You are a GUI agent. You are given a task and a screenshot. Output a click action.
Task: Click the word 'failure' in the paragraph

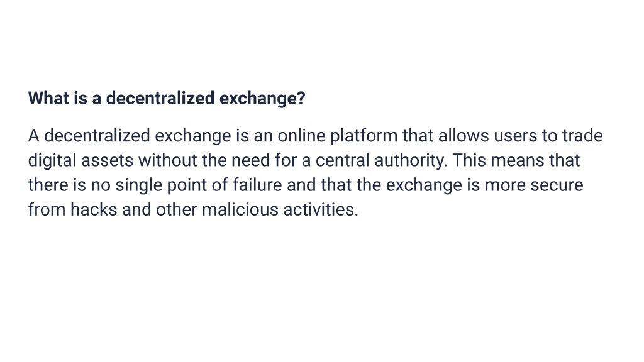pyautogui.click(x=257, y=185)
